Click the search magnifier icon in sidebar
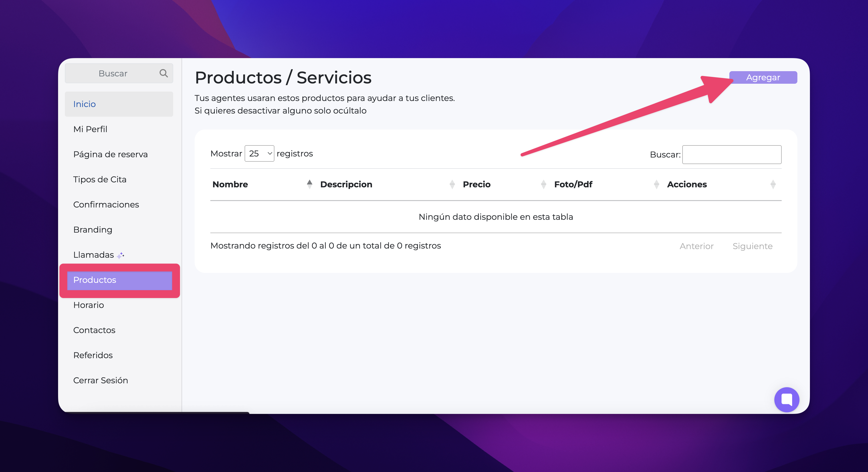Image resolution: width=868 pixels, height=472 pixels. pyautogui.click(x=164, y=73)
